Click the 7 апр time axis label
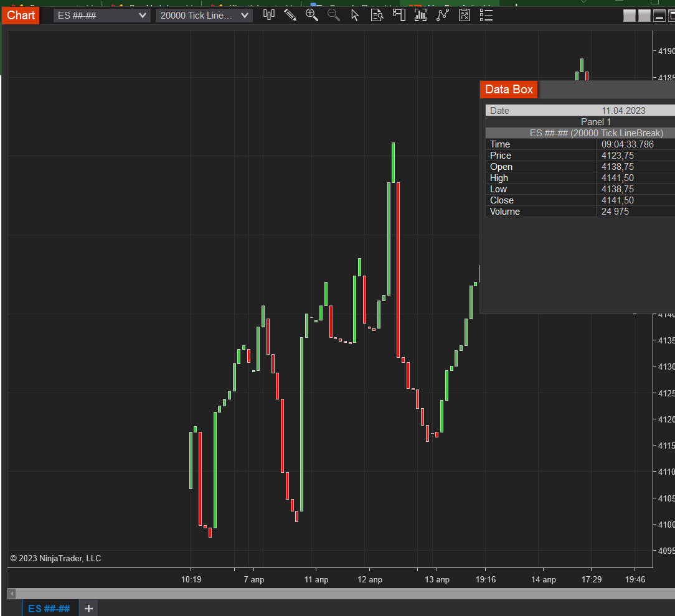The height and width of the screenshot is (616, 675). [x=254, y=579]
